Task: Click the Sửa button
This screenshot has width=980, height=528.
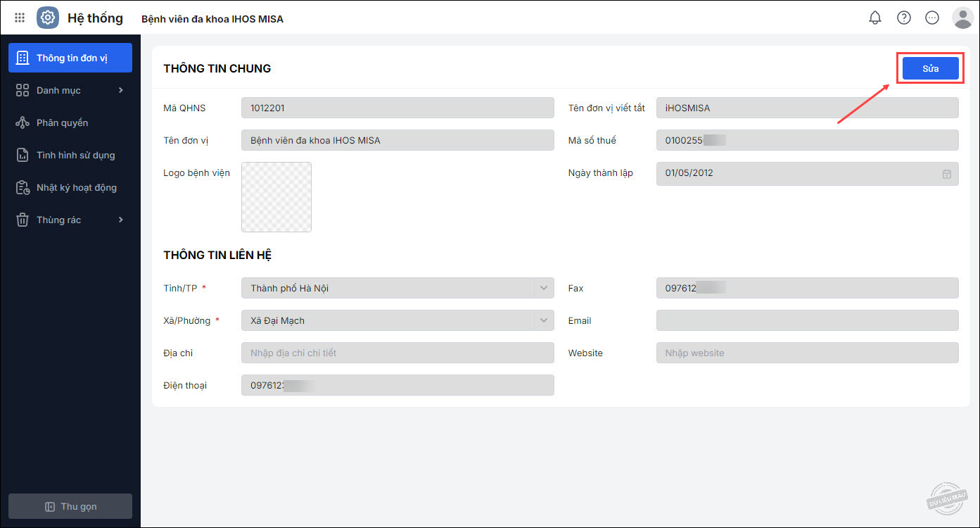Action: coord(930,68)
